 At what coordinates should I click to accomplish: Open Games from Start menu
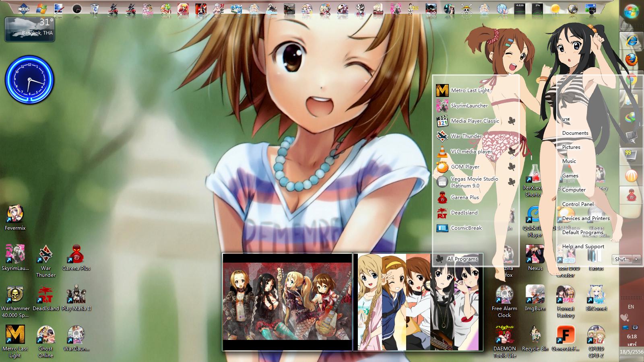tap(570, 176)
